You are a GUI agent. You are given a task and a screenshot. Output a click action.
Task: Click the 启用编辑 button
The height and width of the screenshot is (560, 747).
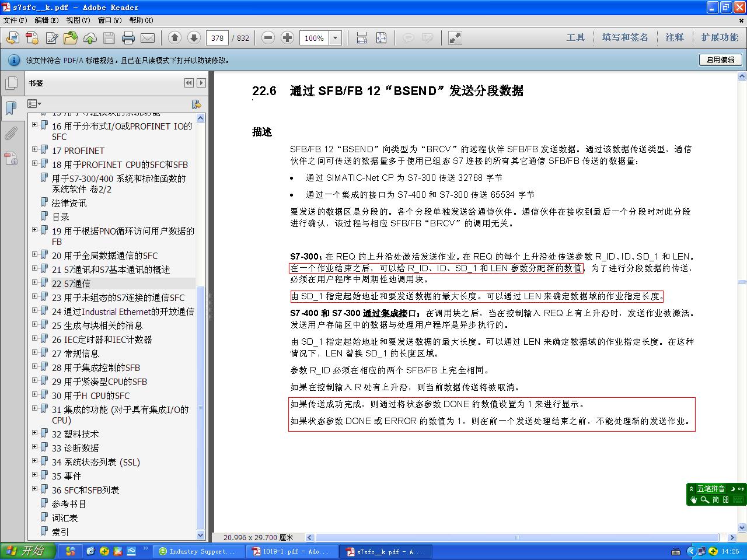tap(721, 60)
